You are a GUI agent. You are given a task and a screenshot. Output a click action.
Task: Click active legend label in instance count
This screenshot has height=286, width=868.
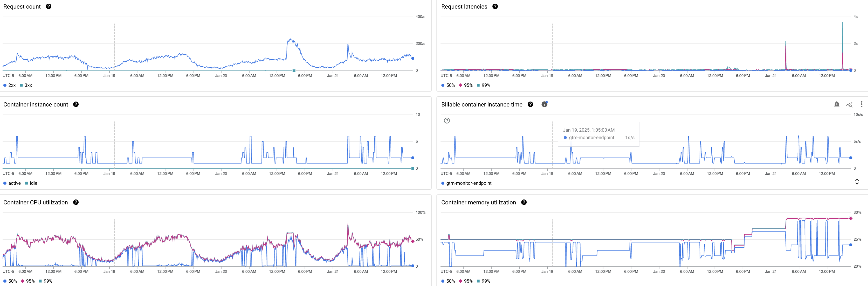point(14,183)
